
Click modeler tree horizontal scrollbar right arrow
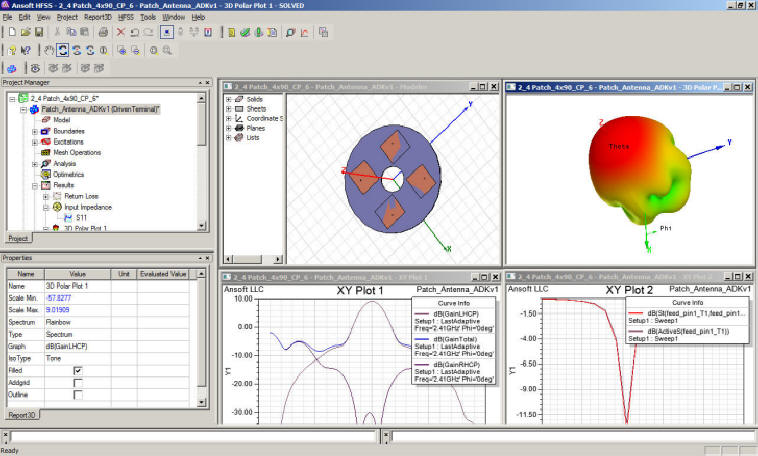point(277,259)
